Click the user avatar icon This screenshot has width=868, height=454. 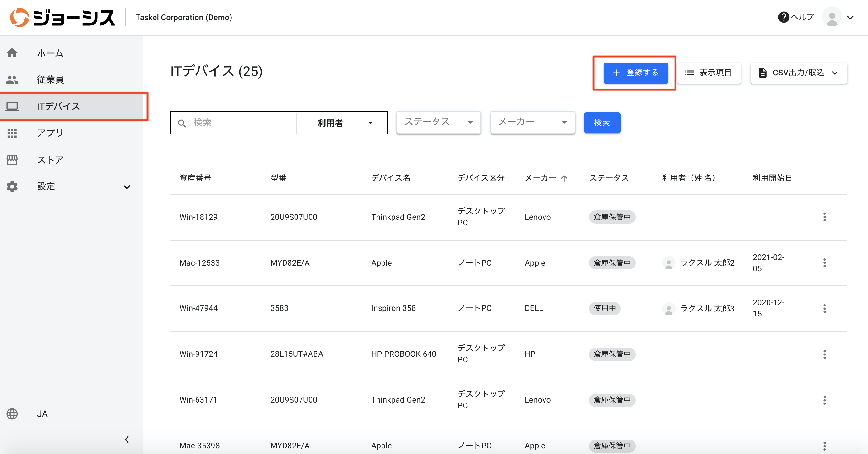(x=832, y=17)
